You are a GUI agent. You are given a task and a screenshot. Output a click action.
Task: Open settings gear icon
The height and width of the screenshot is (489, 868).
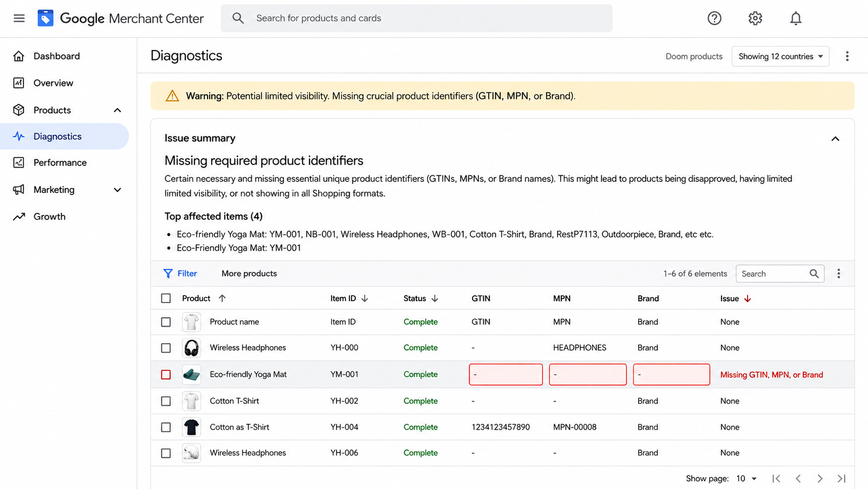click(755, 18)
